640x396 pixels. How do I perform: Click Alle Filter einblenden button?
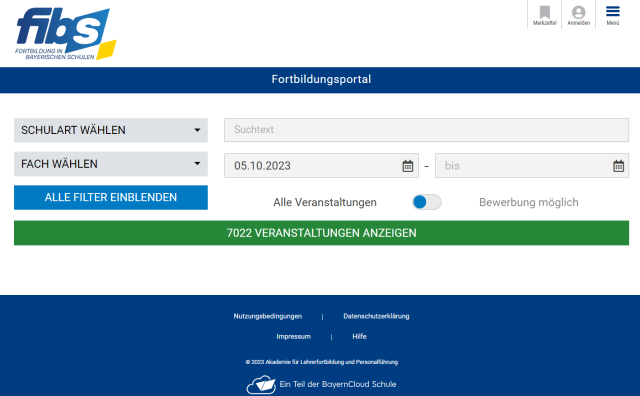(x=111, y=198)
